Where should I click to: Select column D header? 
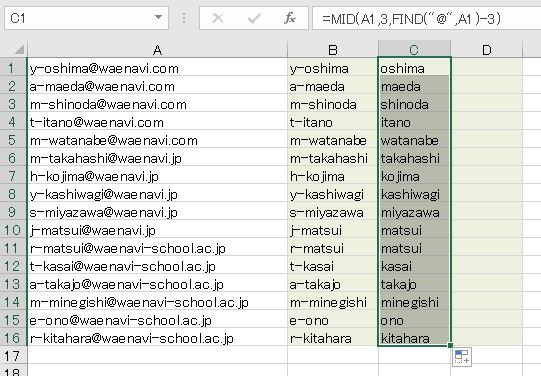pos(486,50)
